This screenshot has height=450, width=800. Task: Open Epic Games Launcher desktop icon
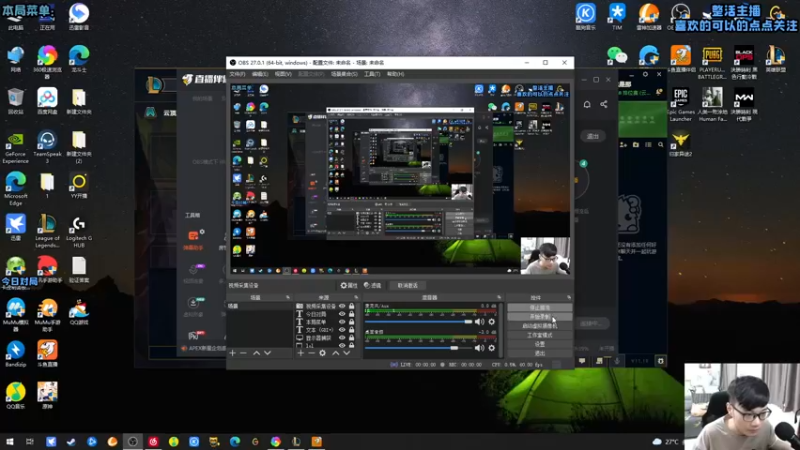pos(681,105)
